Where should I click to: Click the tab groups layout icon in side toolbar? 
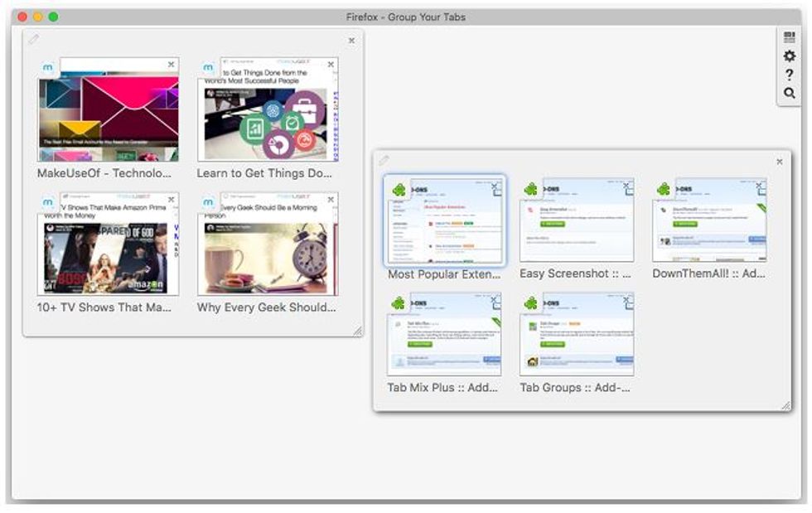[789, 37]
